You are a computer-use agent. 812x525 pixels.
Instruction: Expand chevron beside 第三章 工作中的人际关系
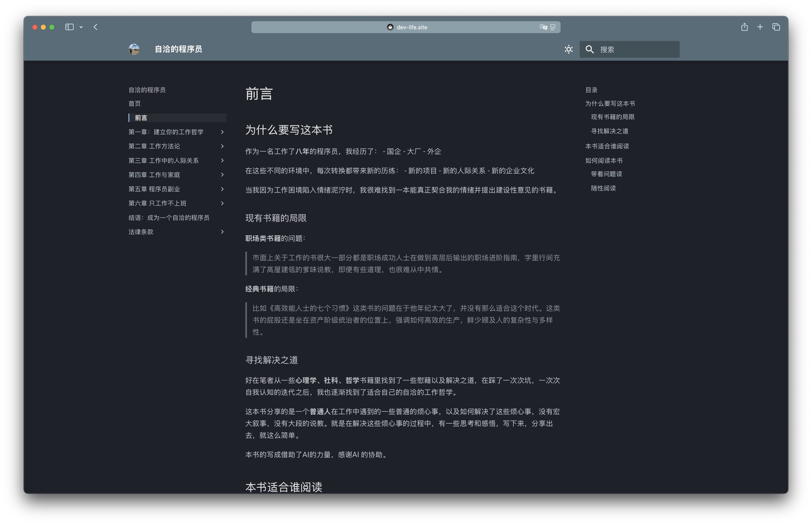tap(222, 160)
